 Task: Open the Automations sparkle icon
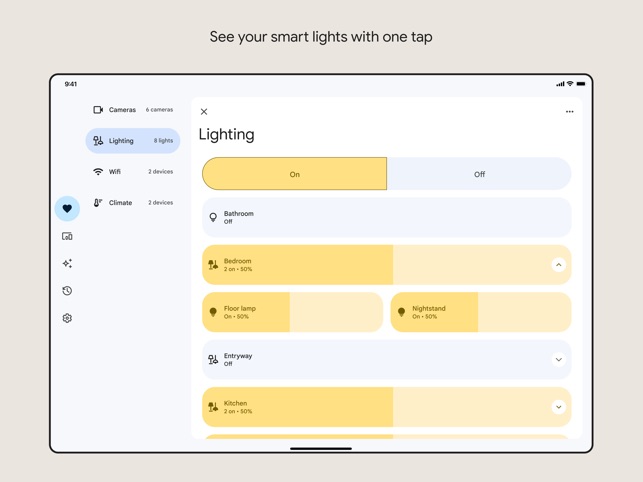(x=67, y=263)
